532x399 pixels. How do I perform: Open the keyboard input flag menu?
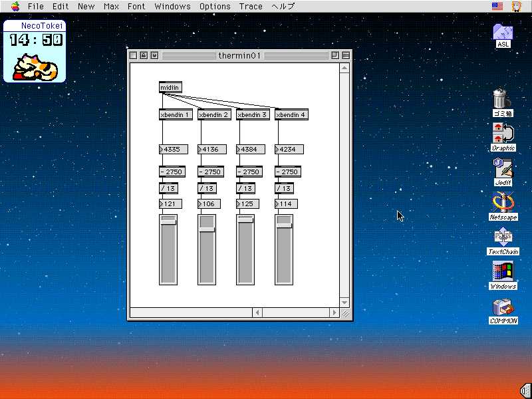[x=497, y=6]
